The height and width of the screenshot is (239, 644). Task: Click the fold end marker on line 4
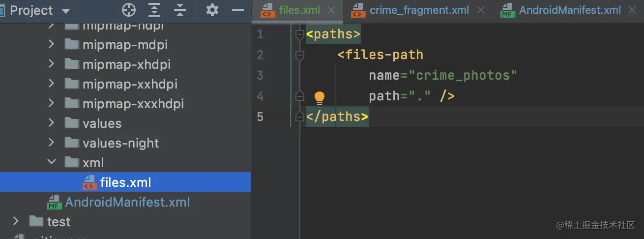pos(299,96)
